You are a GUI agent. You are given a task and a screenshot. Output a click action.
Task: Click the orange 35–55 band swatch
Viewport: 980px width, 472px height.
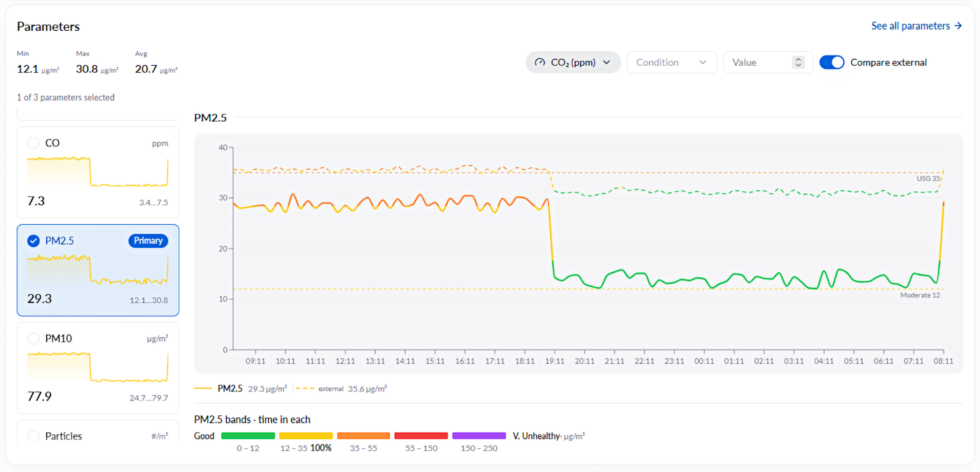363,436
